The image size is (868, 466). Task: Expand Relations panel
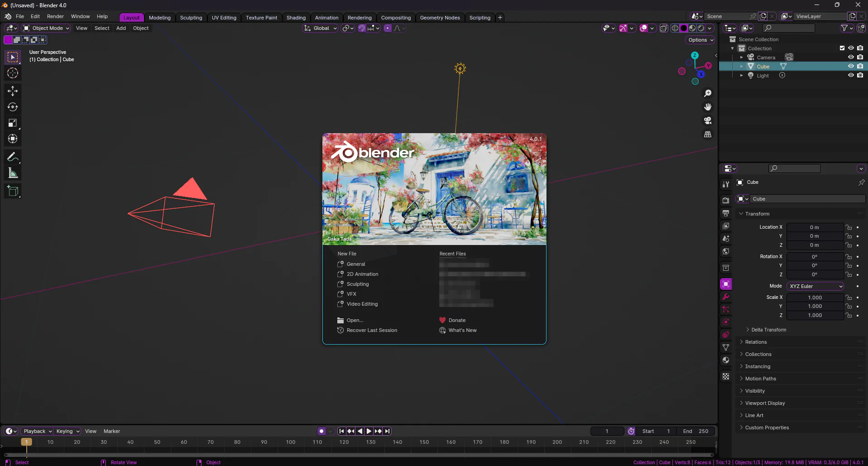[756, 342]
